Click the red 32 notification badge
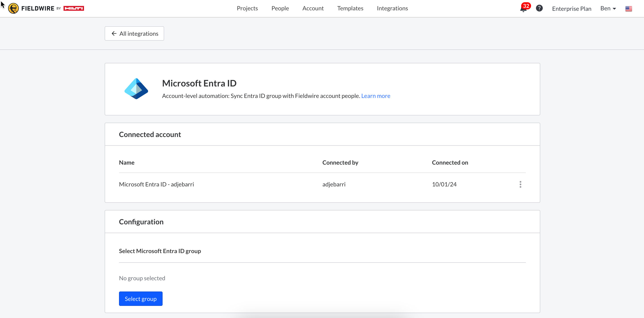 (526, 6)
